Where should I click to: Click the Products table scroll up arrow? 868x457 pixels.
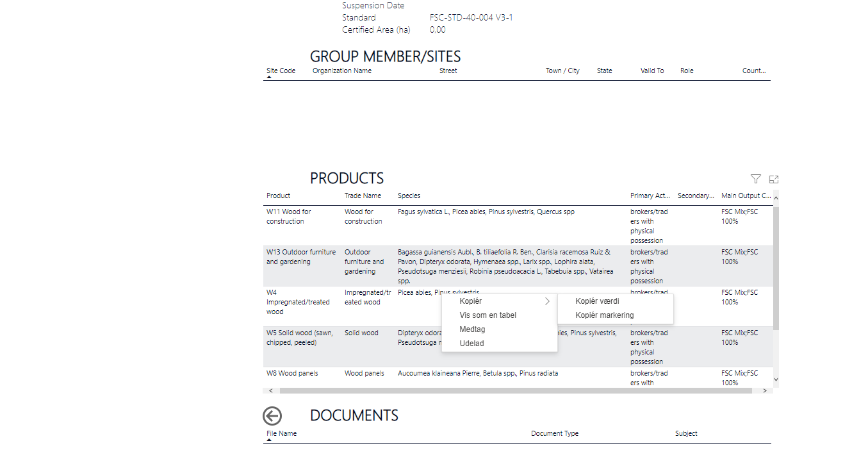click(776, 199)
